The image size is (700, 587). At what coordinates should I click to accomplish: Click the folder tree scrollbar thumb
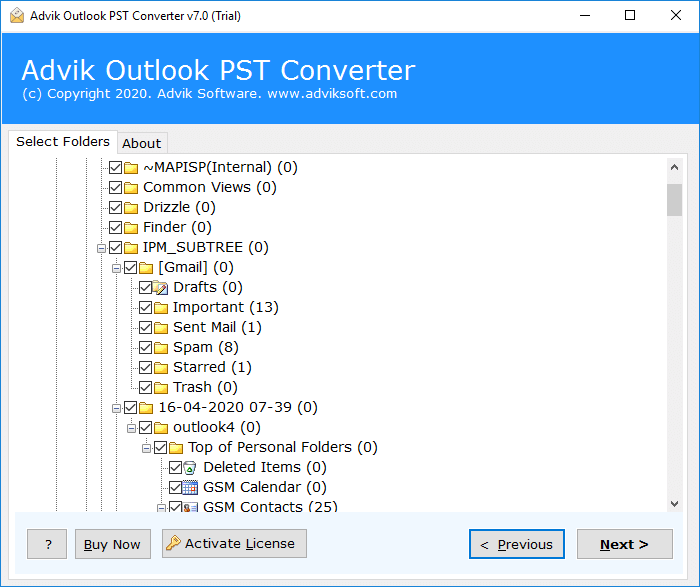pyautogui.click(x=675, y=200)
